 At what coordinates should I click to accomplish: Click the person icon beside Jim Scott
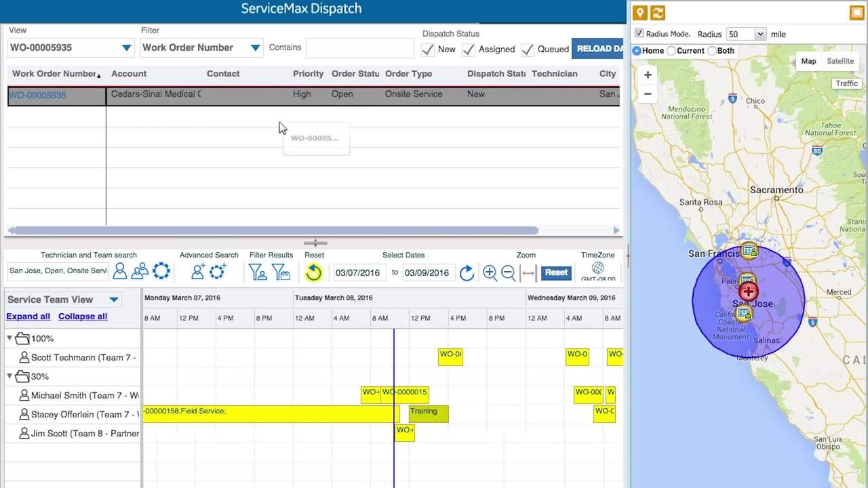(24, 433)
